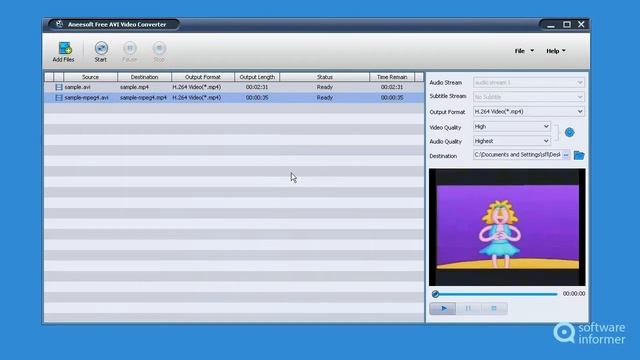Click the Time Remain column header
Image resolution: width=640 pixels, height=360 pixels.
click(392, 77)
